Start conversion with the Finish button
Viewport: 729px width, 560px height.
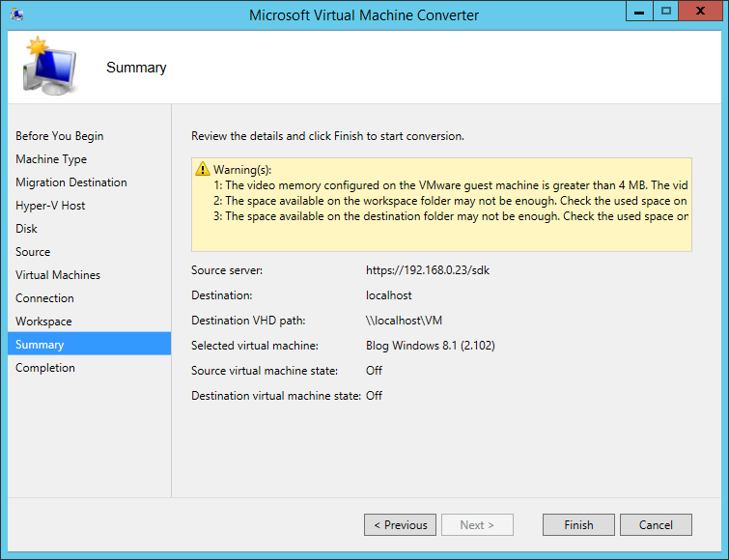(578, 524)
